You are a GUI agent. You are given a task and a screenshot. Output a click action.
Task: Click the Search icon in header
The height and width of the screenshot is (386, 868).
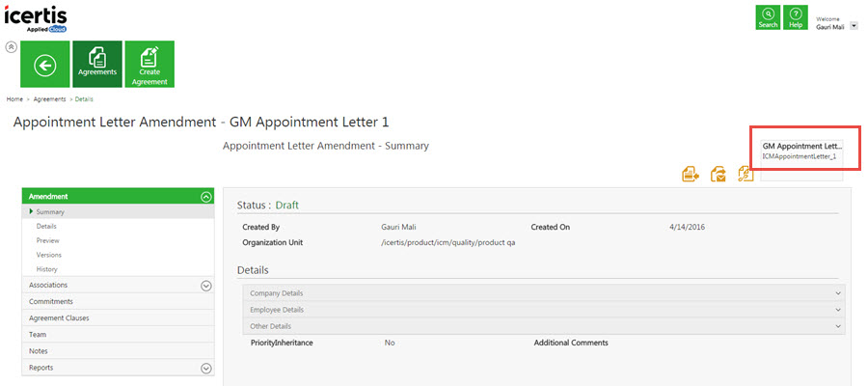coord(768,17)
